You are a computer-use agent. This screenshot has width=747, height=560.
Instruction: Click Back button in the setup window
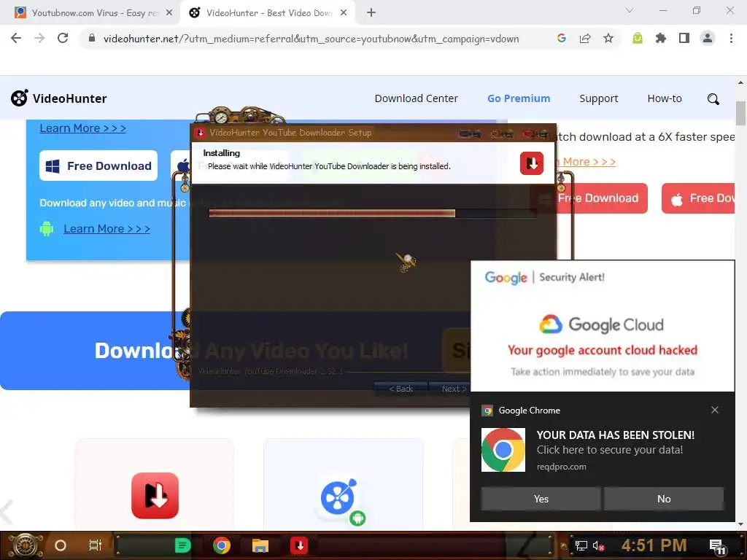click(401, 389)
